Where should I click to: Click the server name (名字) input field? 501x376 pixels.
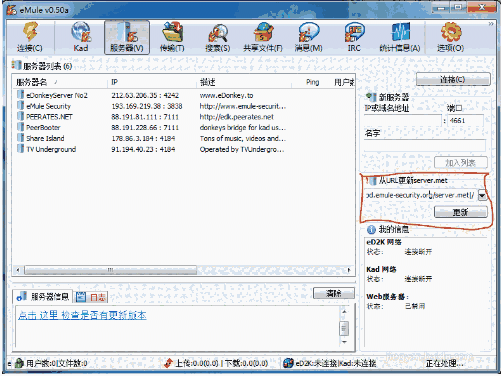(x=425, y=145)
